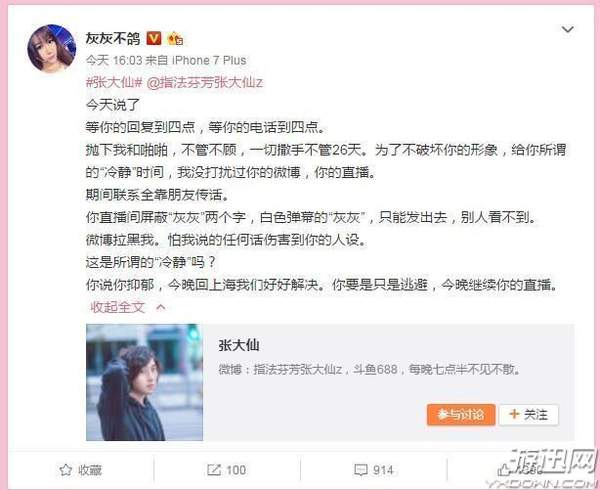600x490 pixels.
Task: Collapse the post via 收起全文
Action: tap(118, 307)
